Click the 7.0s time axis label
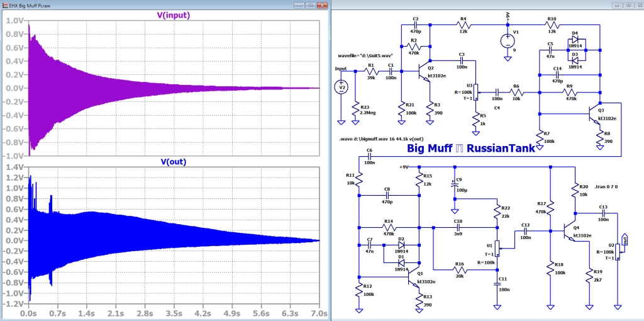This screenshot has width=644, height=321. click(x=319, y=314)
